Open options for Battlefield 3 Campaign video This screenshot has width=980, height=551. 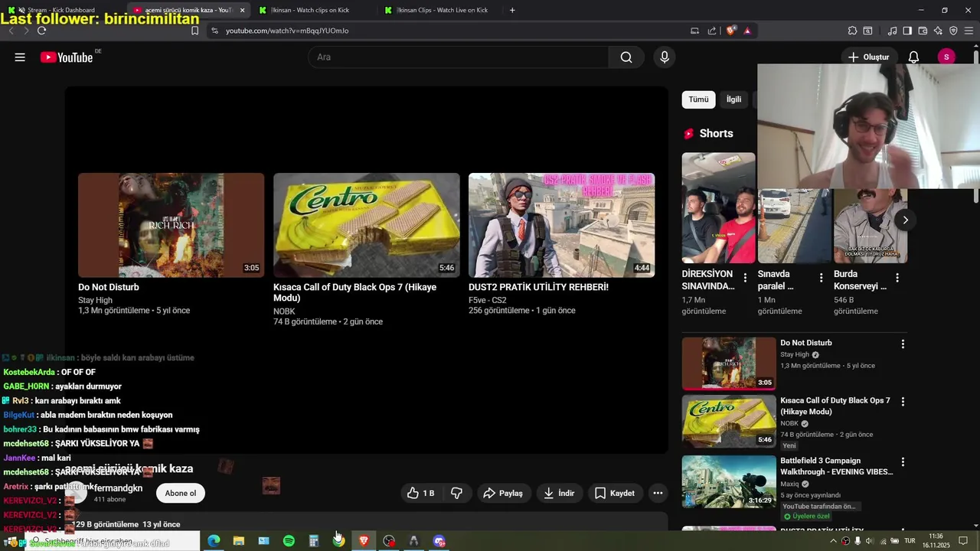coord(903,462)
